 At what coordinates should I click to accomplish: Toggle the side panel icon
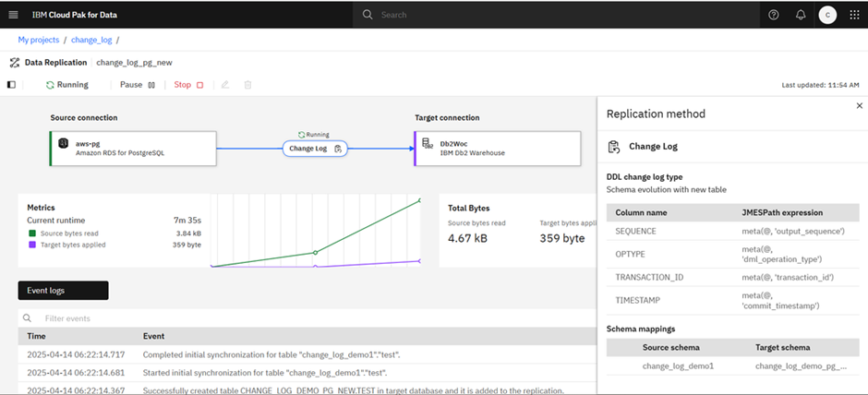[12, 85]
